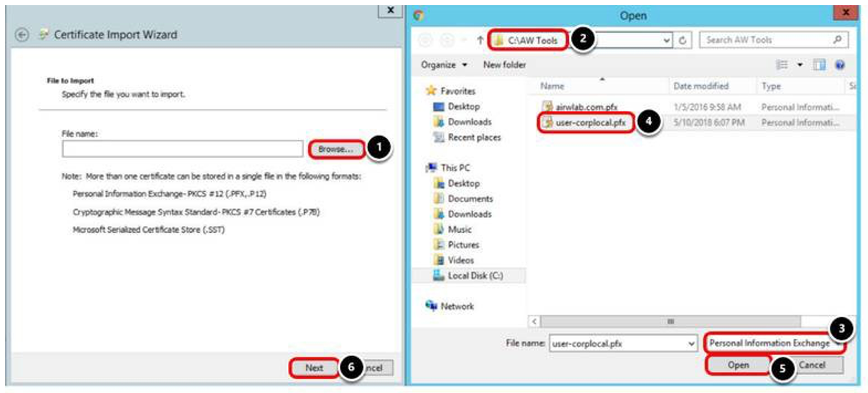Viewport: 868px width, 393px height.
Task: Select This PC in the navigation pane
Action: (x=455, y=168)
